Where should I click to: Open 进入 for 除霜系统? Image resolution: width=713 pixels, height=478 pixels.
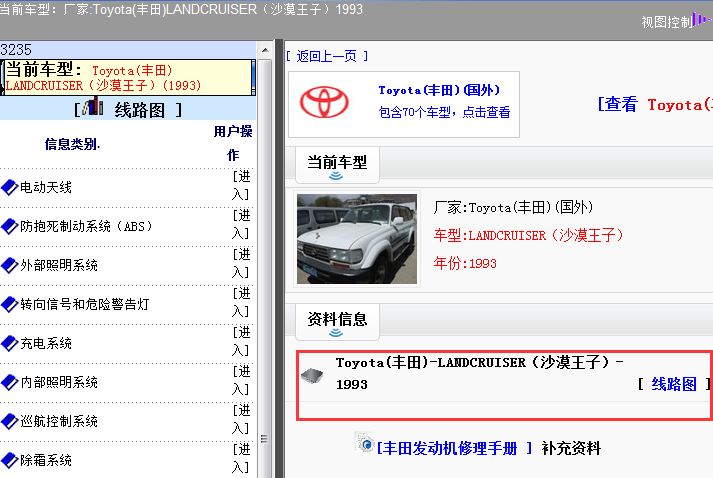point(241,459)
